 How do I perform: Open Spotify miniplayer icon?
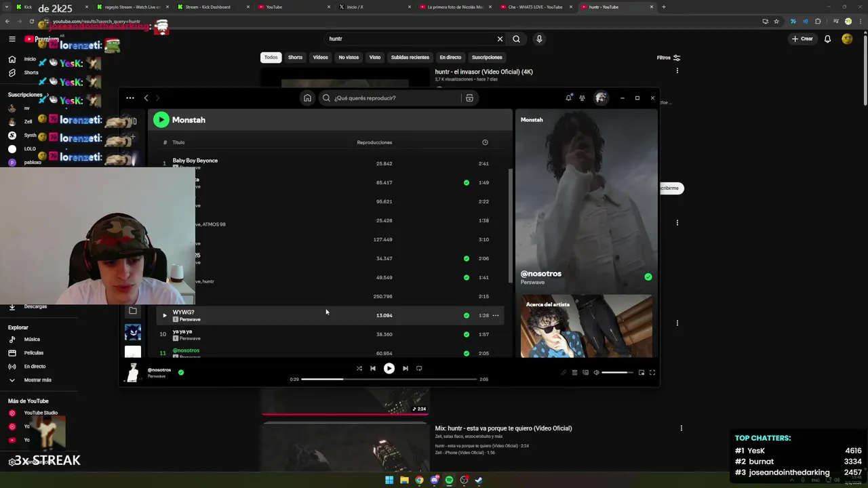(x=642, y=373)
